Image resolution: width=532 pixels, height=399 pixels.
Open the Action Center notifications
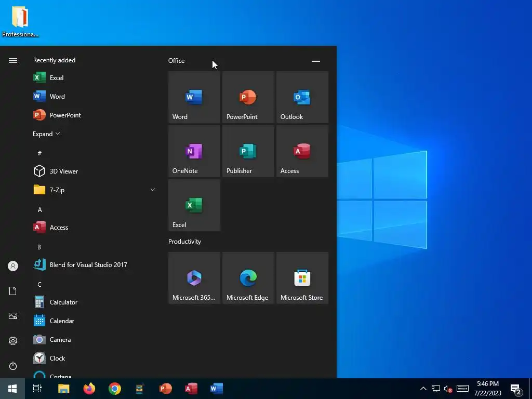click(x=516, y=390)
